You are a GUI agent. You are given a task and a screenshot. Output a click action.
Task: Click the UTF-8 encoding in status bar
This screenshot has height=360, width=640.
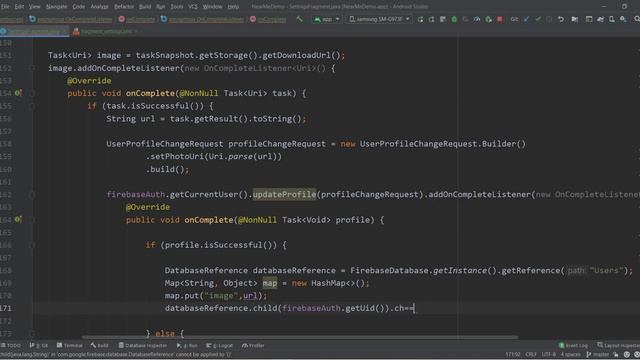(x=549, y=355)
